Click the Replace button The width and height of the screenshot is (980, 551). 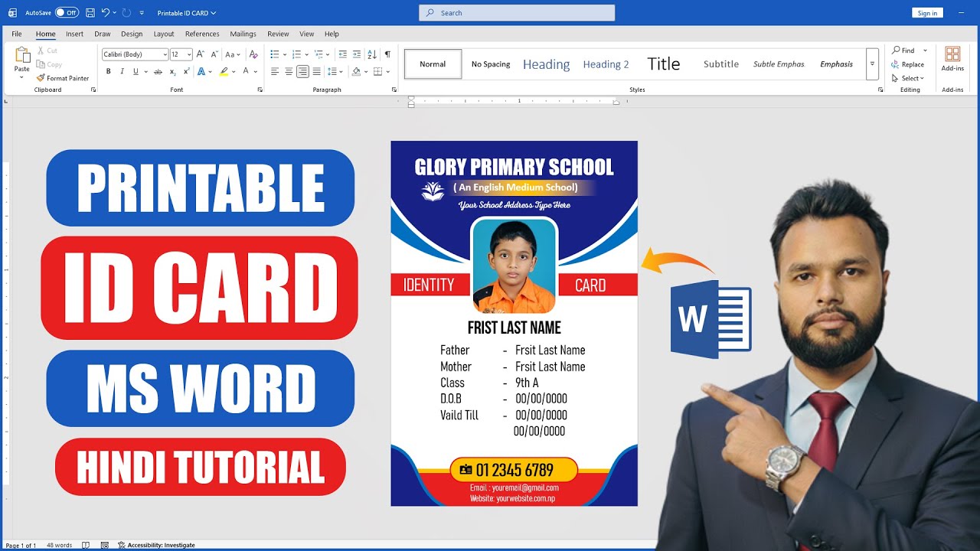[x=908, y=64]
